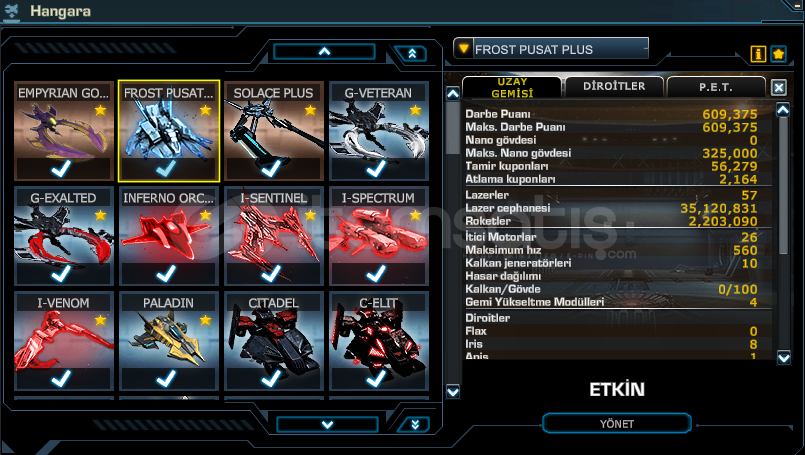Image resolution: width=805 pixels, height=455 pixels.
Task: Click star on PALADIN ship card
Action: [x=205, y=320]
